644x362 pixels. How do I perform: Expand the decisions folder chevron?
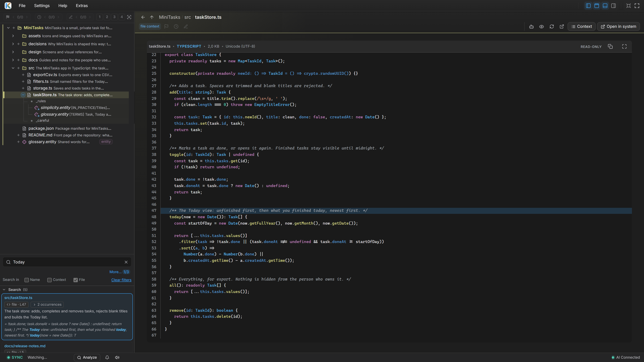pos(13,44)
